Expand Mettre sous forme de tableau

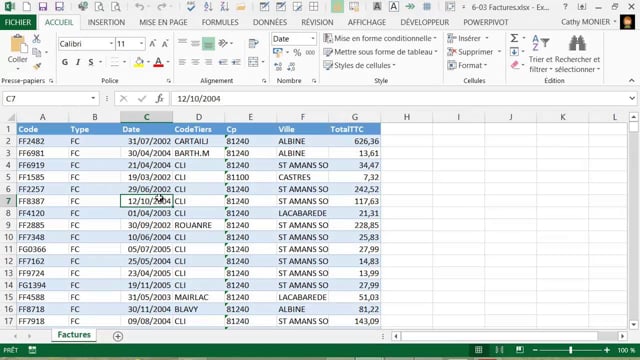click(x=380, y=52)
